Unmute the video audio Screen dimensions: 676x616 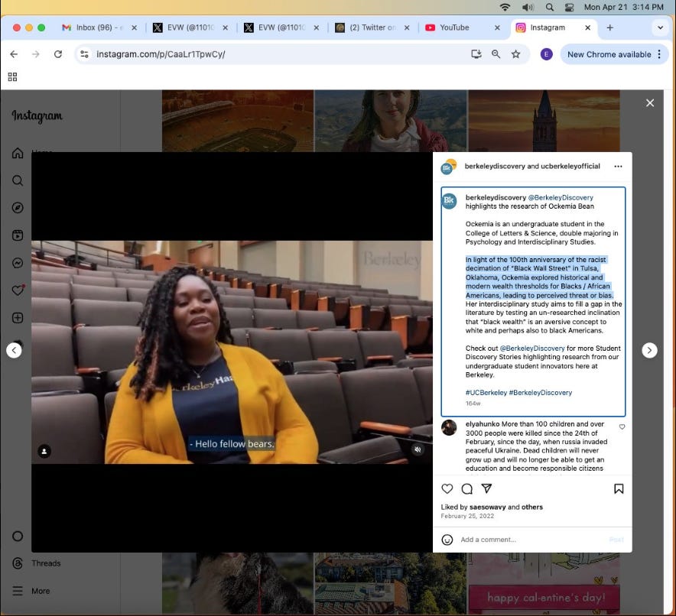(x=418, y=449)
